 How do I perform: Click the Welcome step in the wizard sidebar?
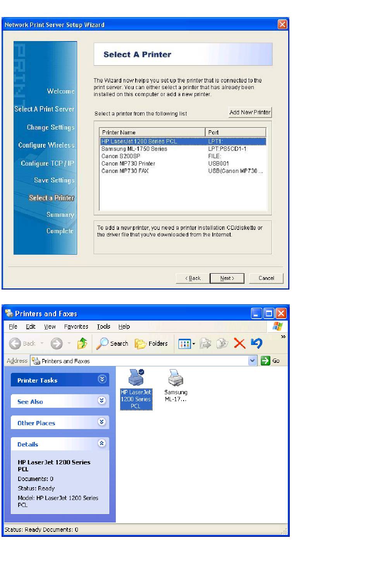[x=61, y=91]
